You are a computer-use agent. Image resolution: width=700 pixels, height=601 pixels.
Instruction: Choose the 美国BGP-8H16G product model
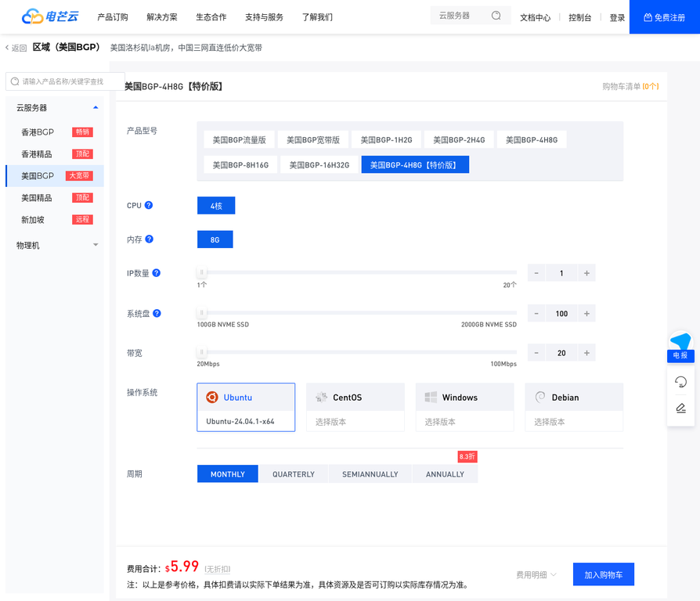tap(240, 165)
